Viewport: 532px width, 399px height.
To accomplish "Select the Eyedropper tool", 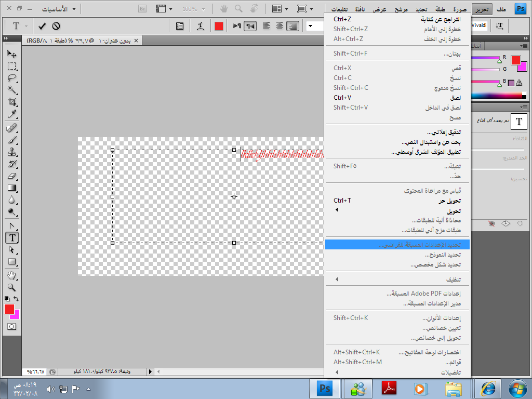I will click(11, 114).
